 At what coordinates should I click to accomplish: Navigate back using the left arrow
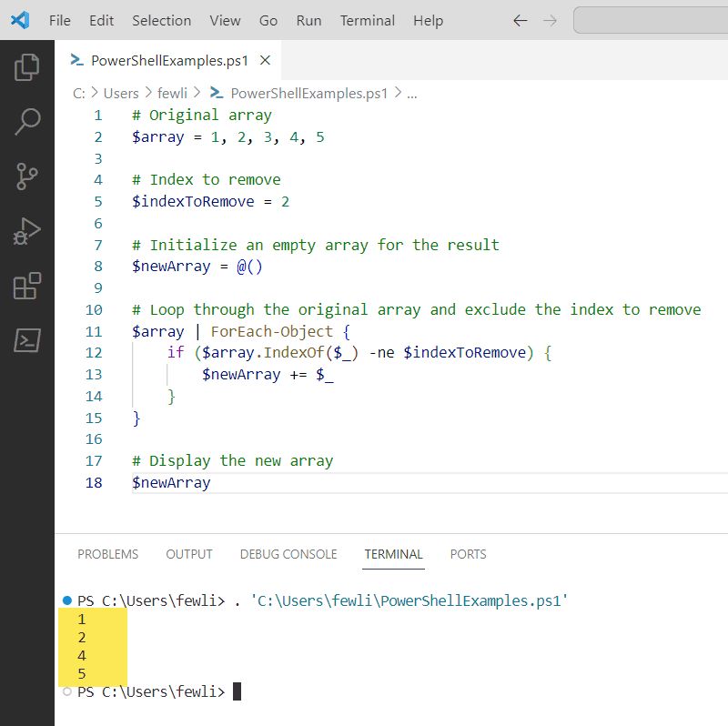(x=520, y=20)
